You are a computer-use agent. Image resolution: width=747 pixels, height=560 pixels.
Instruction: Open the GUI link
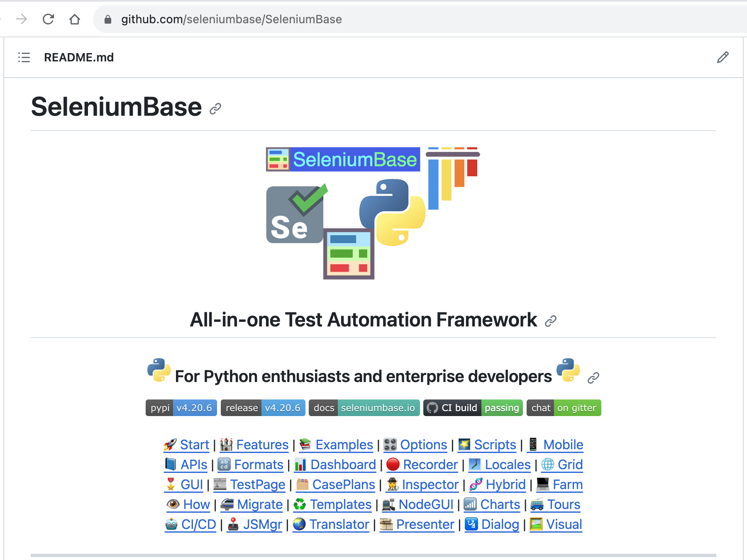(183, 485)
